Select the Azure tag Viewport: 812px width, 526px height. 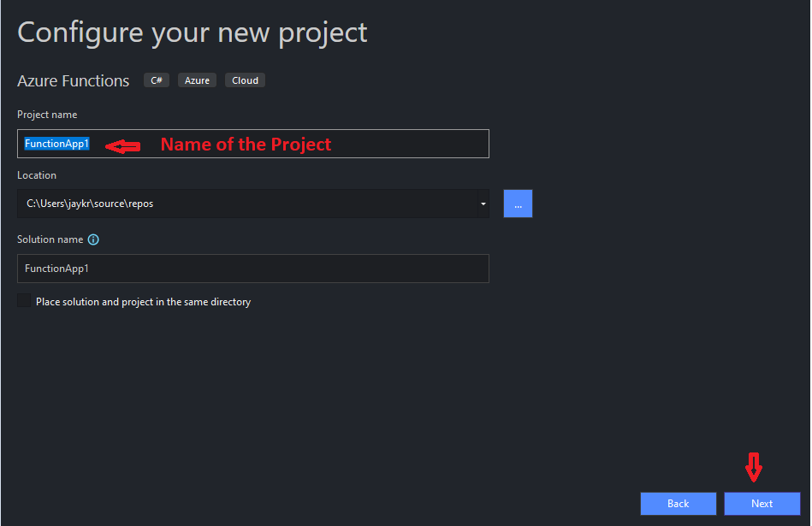pyautogui.click(x=198, y=80)
